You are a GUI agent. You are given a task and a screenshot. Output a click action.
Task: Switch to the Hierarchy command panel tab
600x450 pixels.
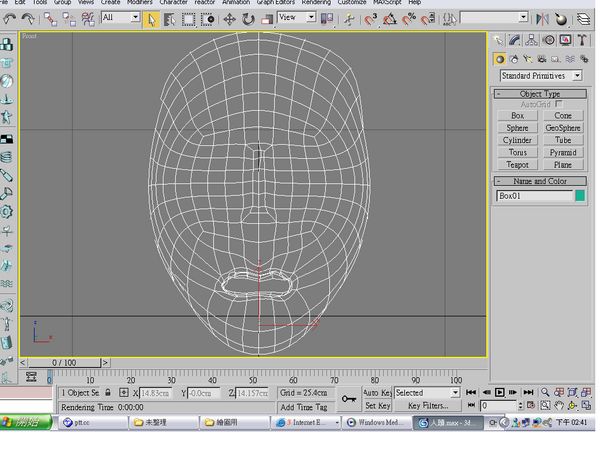531,40
